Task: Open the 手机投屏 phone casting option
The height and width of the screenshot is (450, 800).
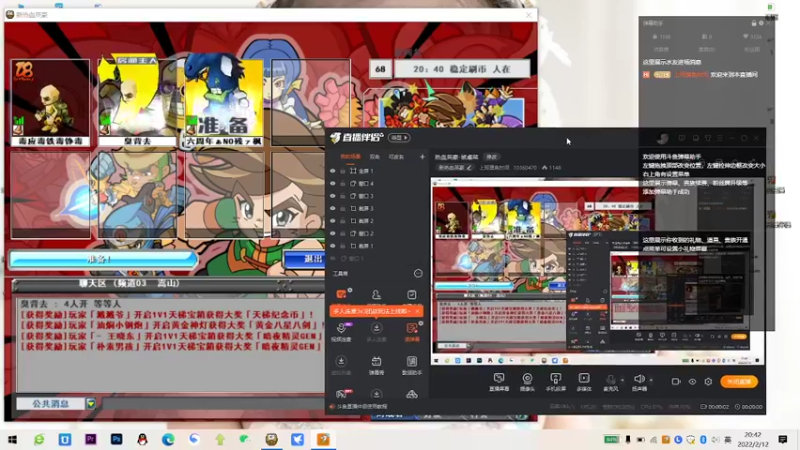Action: tap(556, 382)
